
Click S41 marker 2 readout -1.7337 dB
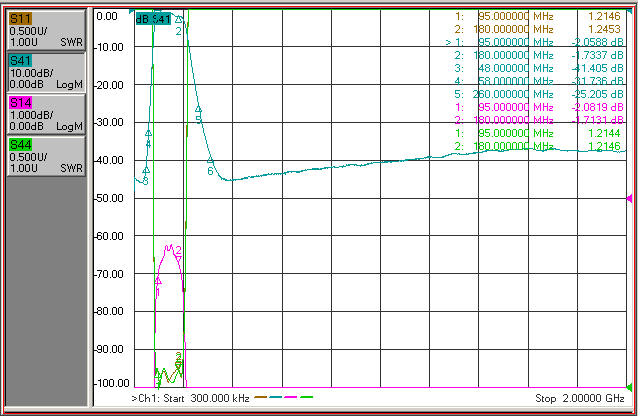(597, 55)
